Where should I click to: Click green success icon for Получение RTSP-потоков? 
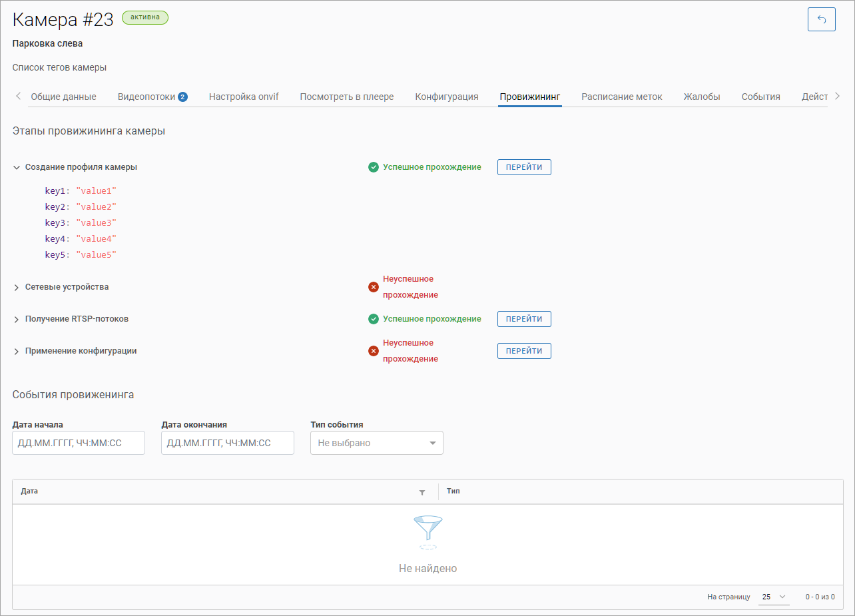click(x=374, y=319)
